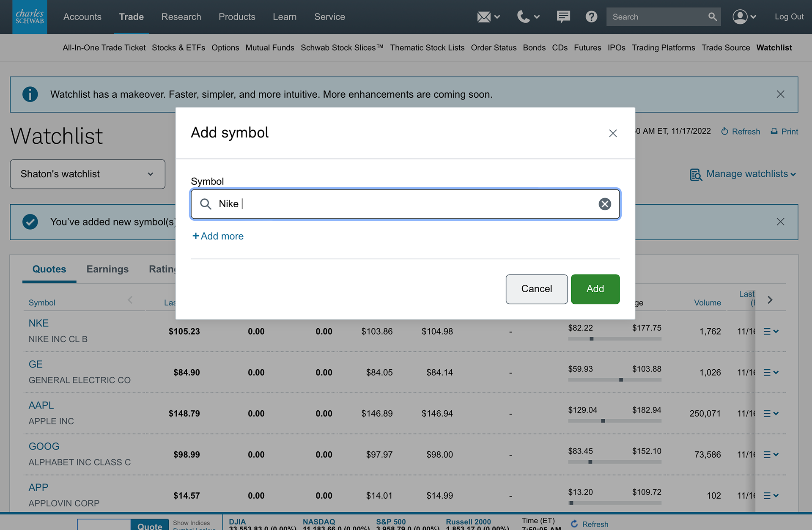
Task: Click the search magnifier icon in header
Action: 713,17
